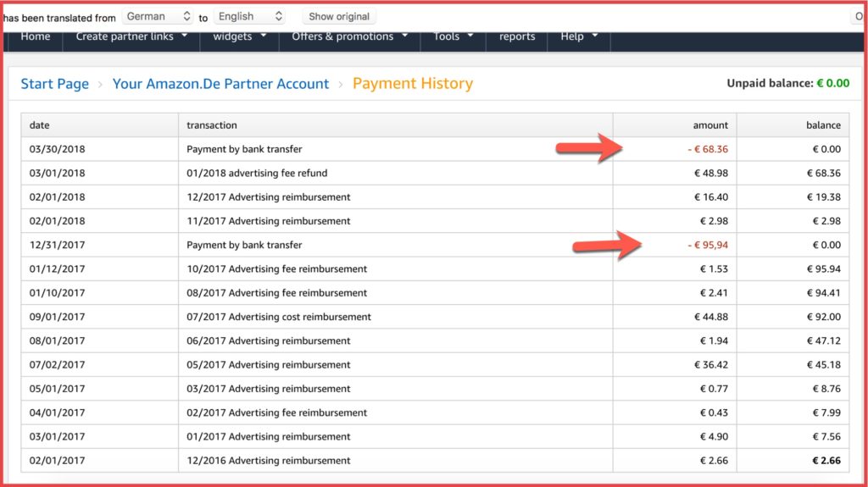Screen dimensions: 868x487
Task: Click the Payment History breadcrumb title
Action: [413, 83]
